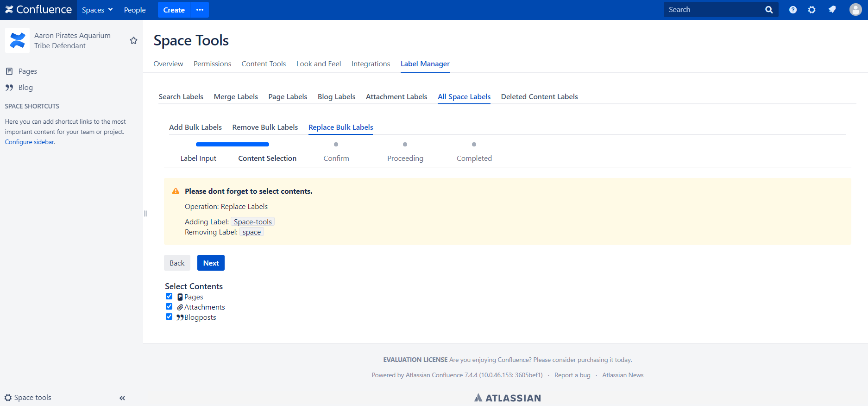Uncheck the Pages checkbox
The height and width of the screenshot is (406, 868).
[x=169, y=297]
